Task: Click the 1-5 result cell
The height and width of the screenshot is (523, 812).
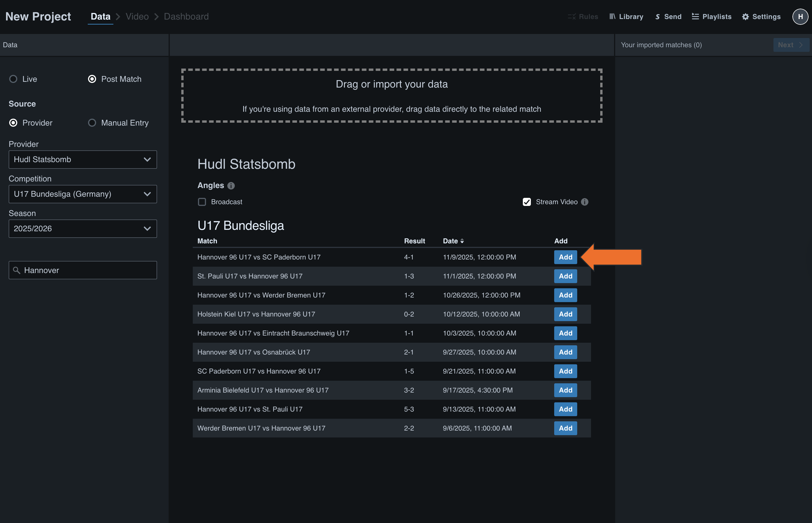Action: click(x=409, y=372)
